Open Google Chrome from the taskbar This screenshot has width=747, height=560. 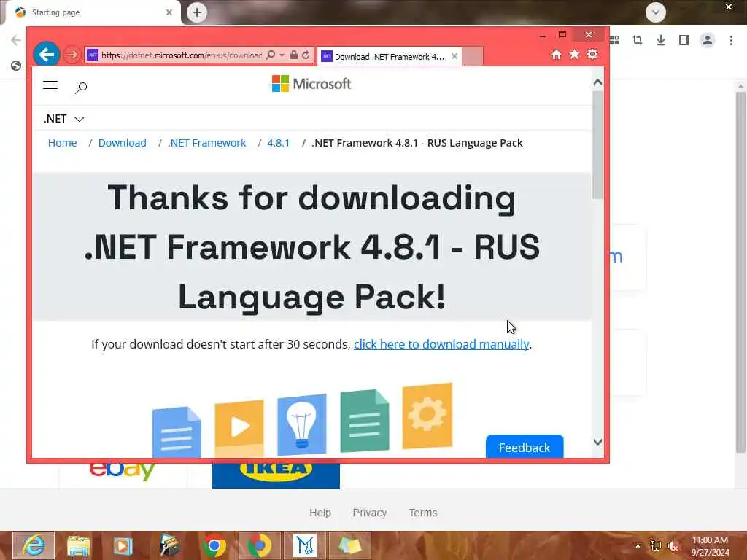214,545
